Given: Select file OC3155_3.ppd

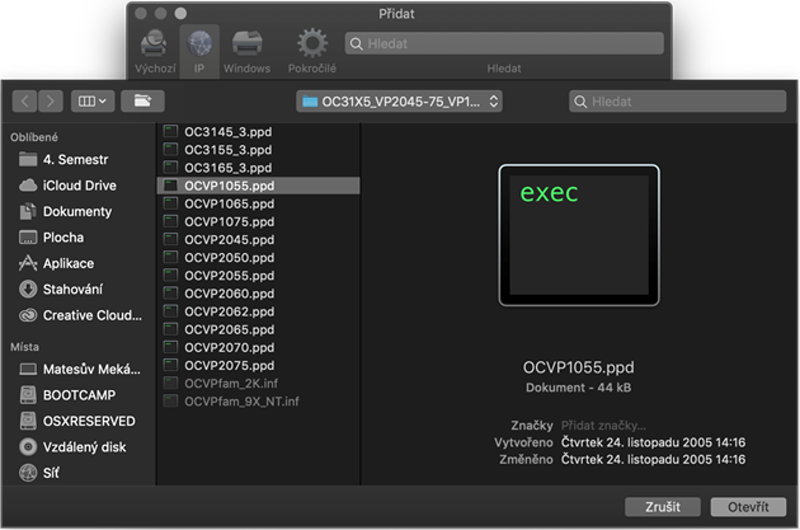Looking at the screenshot, I should [x=258, y=150].
